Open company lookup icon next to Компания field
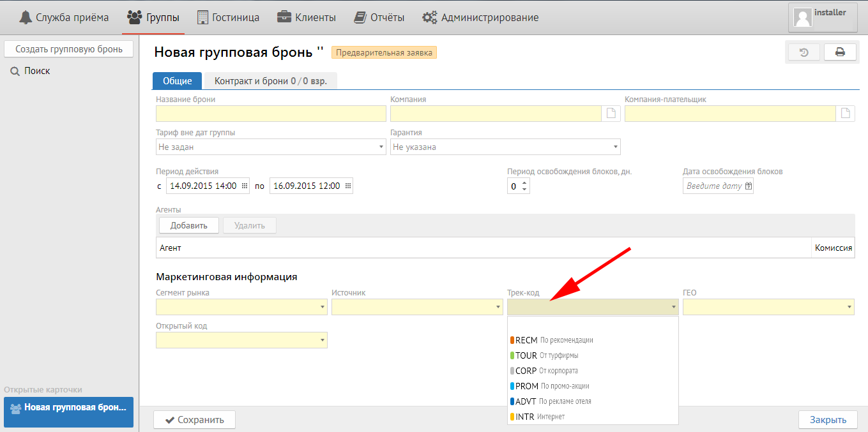868x432 pixels. [x=611, y=114]
